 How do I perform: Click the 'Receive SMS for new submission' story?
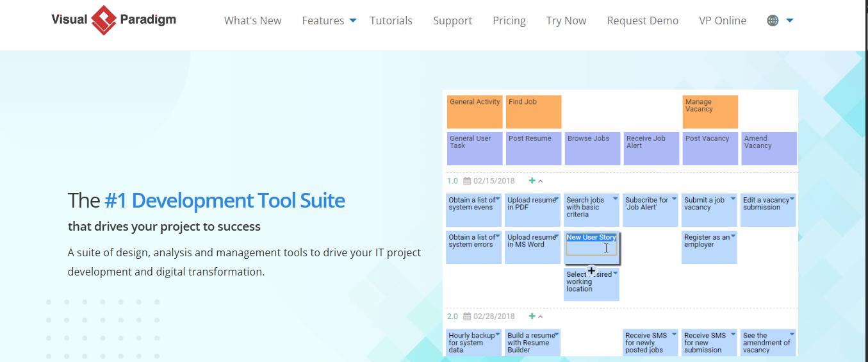click(709, 343)
